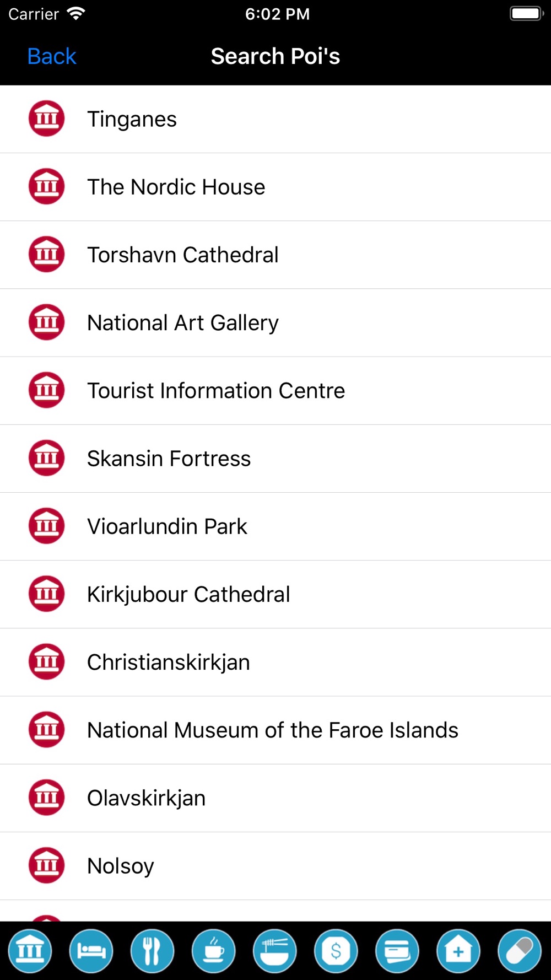Select the coffee cup cafe icon

pos(214,951)
